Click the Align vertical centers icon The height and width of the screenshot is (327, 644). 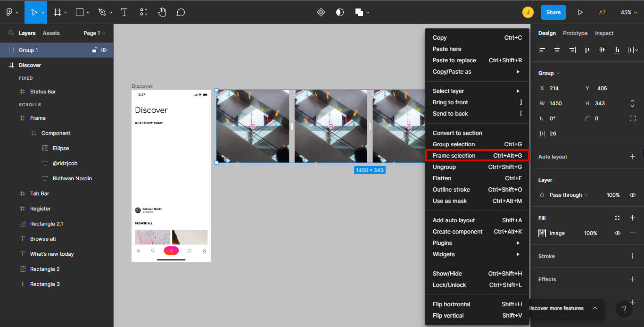coord(602,50)
